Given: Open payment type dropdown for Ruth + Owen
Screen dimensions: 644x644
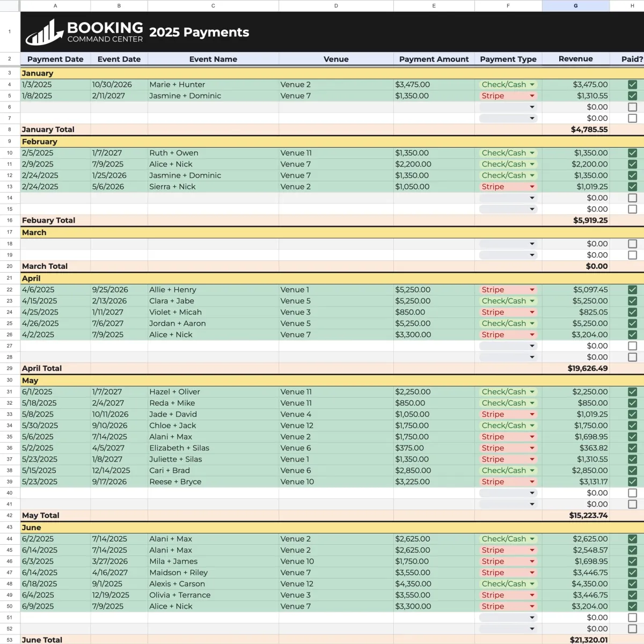Looking at the screenshot, I should 532,153.
